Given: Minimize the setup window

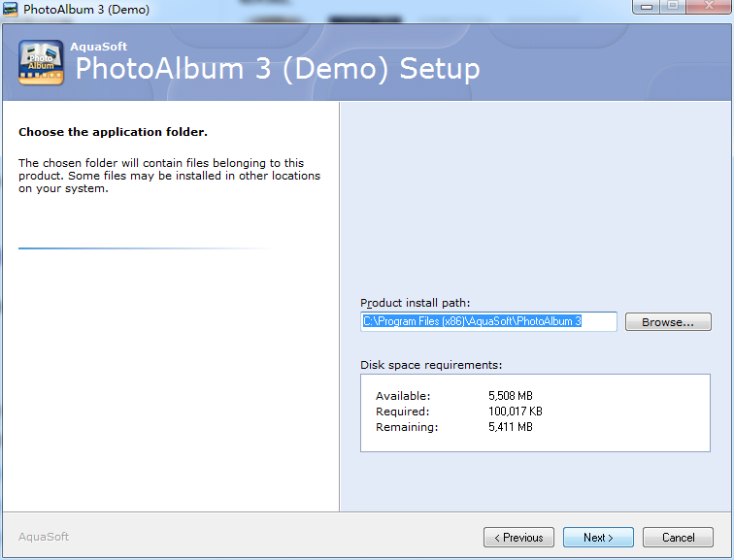Looking at the screenshot, I should 647,7.
